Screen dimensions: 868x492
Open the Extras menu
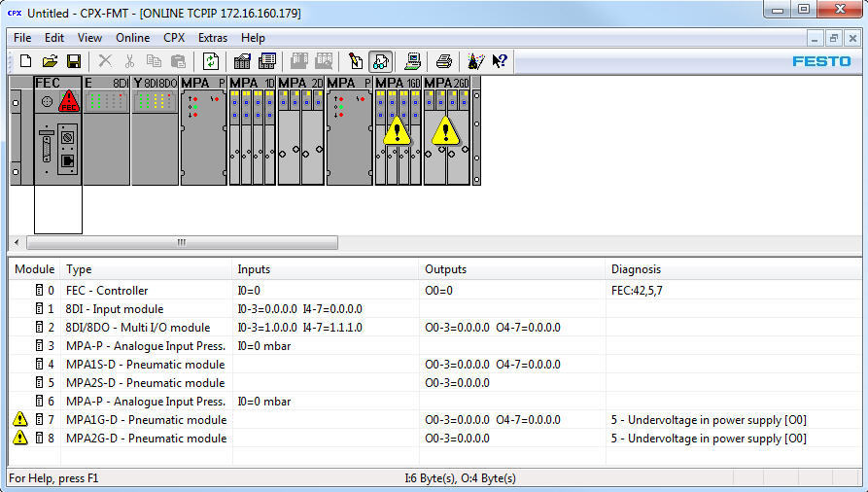point(213,38)
